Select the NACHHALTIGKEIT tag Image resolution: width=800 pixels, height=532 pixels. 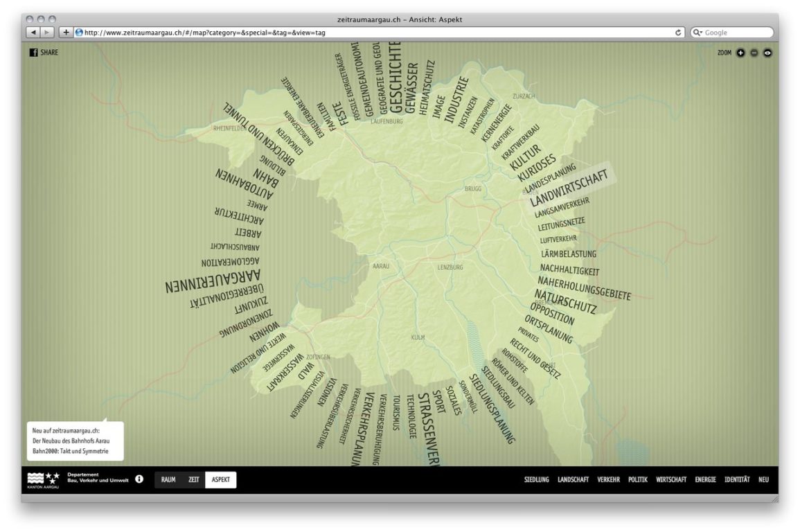(569, 269)
